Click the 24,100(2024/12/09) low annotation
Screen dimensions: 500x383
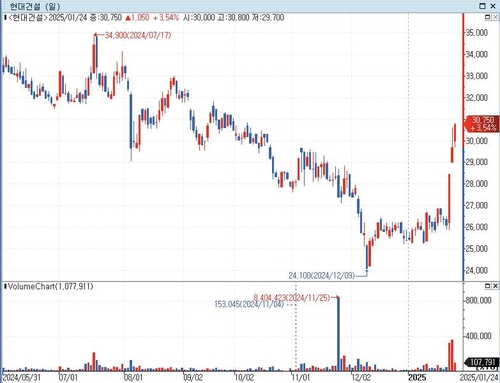[322, 276]
